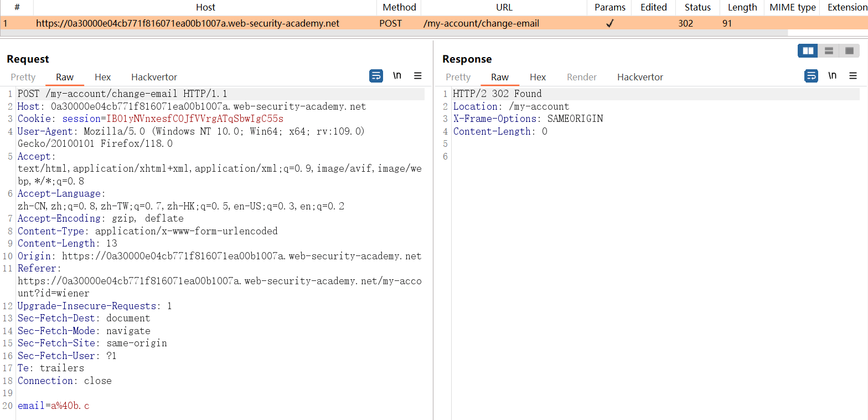The height and width of the screenshot is (420, 868).
Task: Toggle word wrap in the Response panel
Action: point(811,76)
